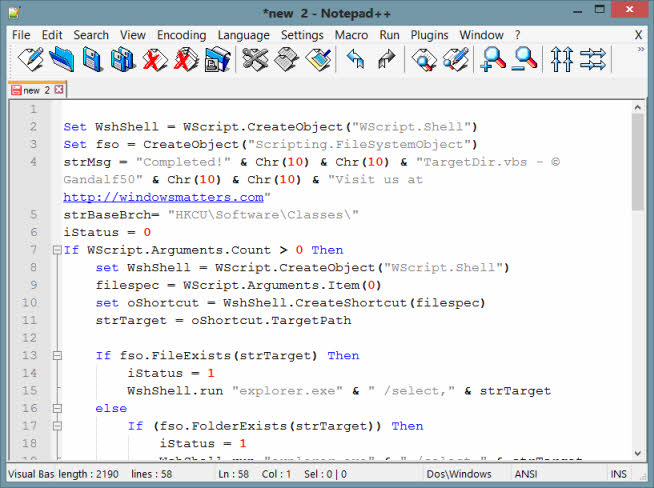Click the vertical scrollbar thumb
The image size is (654, 488).
click(637, 162)
